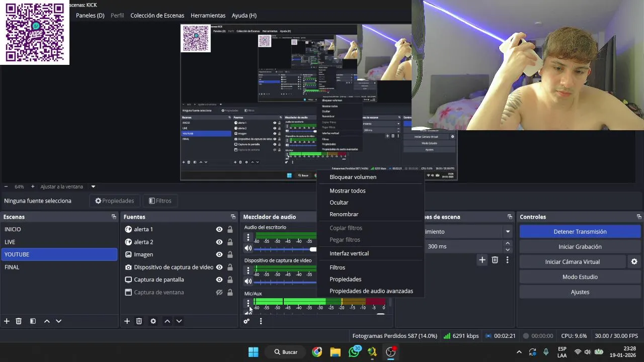Toggle visibility of Imagen source
This screenshot has width=644, height=362.
pos(219,254)
